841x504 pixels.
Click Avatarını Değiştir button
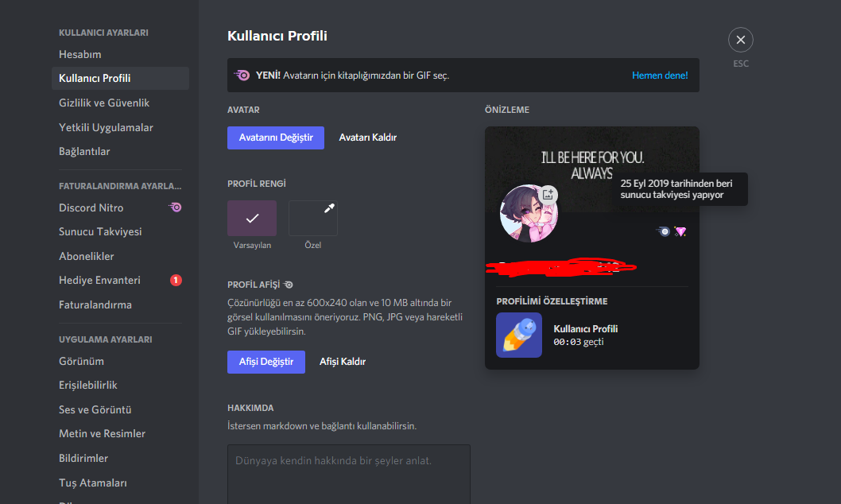276,138
